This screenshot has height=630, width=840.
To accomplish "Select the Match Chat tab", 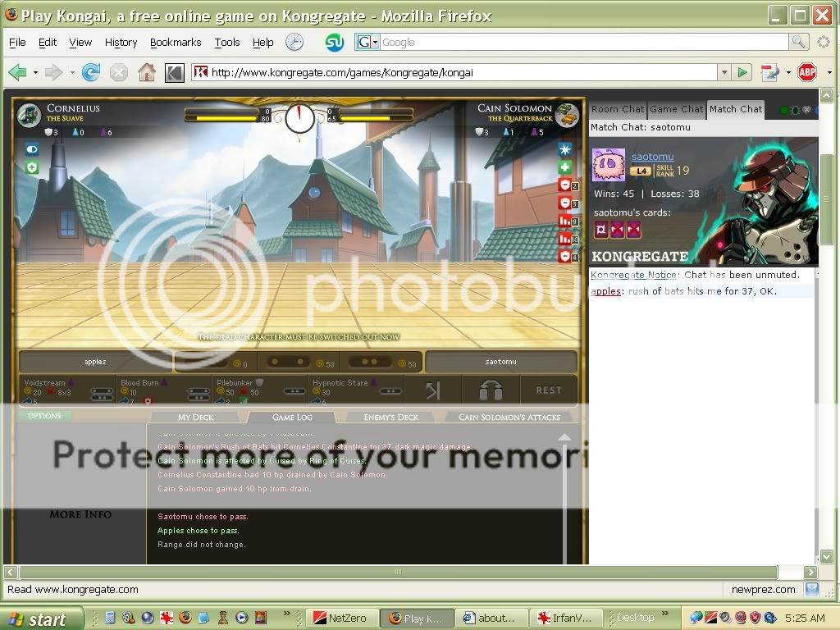I will point(736,109).
